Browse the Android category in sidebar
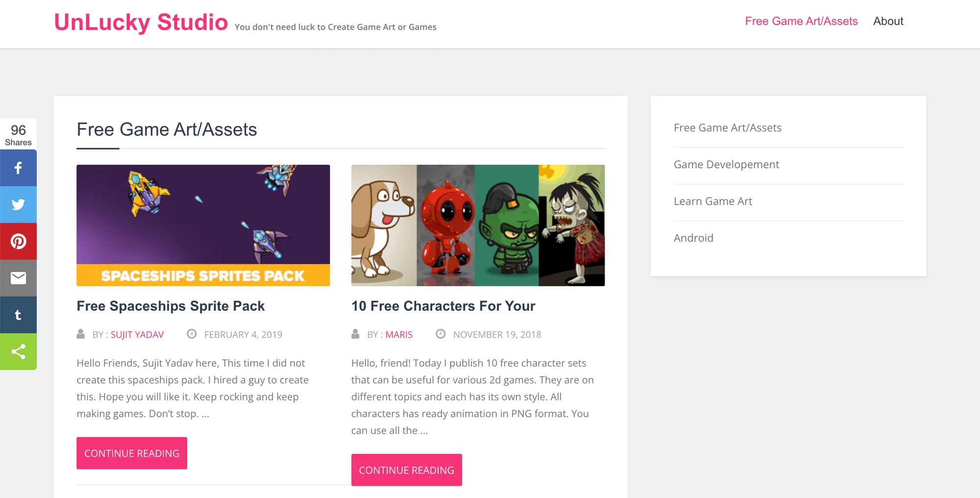The width and height of the screenshot is (980, 498). (x=693, y=238)
